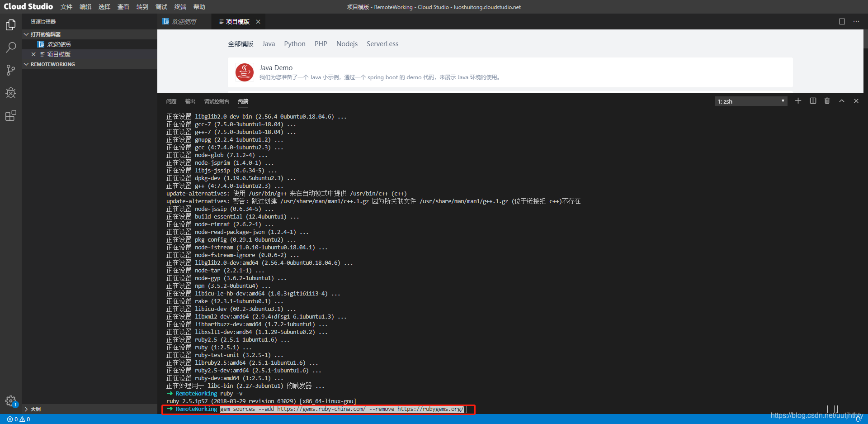Split the editor with the layout icon
The height and width of the screenshot is (424, 868).
click(x=842, y=21)
